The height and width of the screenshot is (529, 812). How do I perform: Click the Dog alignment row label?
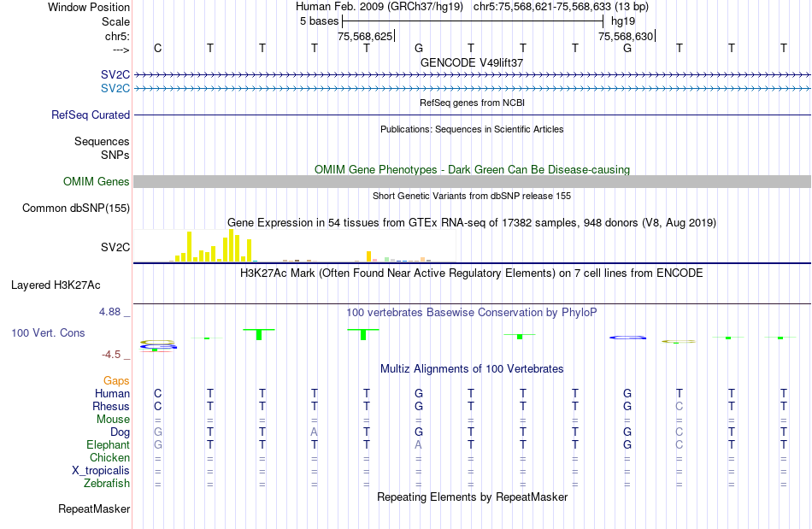pyautogui.click(x=121, y=432)
